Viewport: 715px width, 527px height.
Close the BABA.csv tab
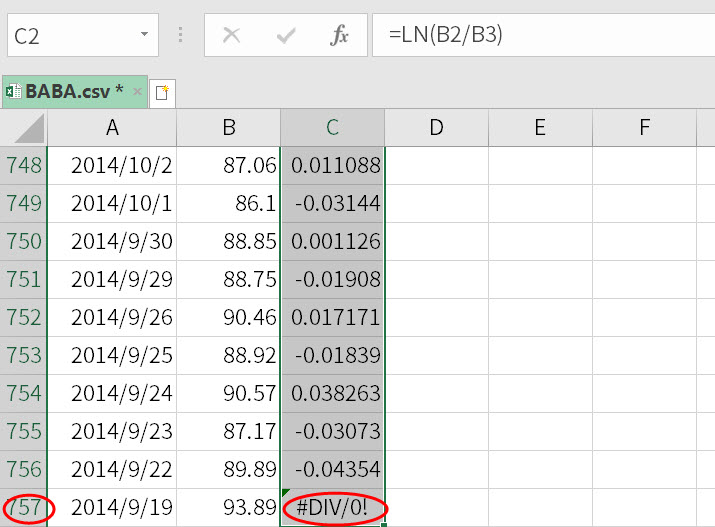(137, 92)
